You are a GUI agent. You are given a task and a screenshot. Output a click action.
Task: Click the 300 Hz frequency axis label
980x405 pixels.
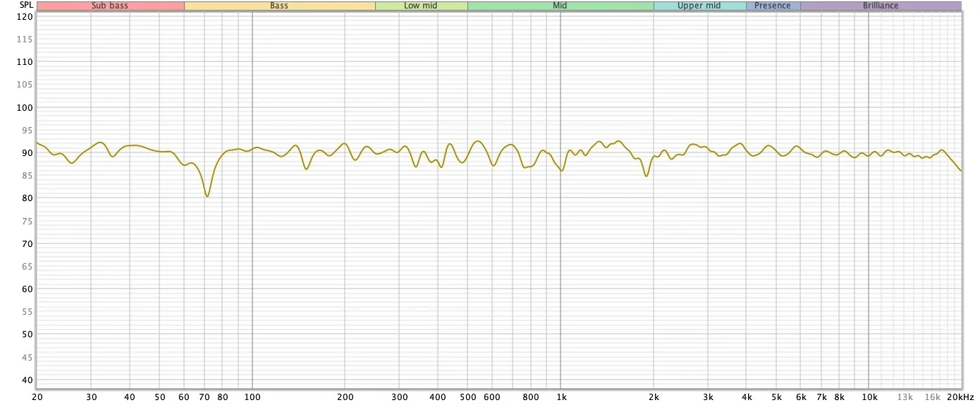[x=399, y=397]
